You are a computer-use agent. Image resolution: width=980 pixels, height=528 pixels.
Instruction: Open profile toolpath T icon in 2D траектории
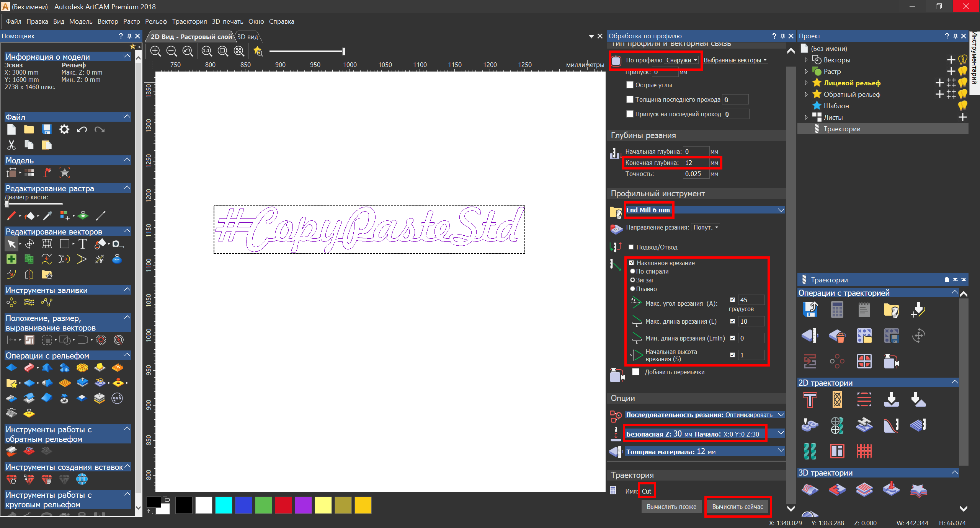tap(810, 400)
